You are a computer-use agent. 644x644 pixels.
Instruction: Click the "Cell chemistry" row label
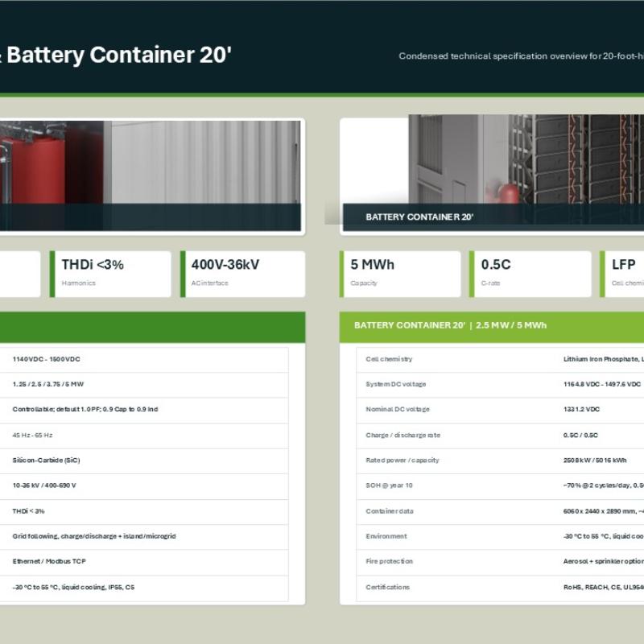click(x=389, y=359)
